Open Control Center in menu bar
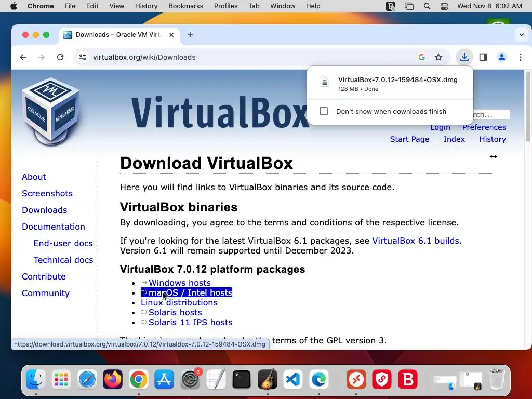 pos(444,6)
